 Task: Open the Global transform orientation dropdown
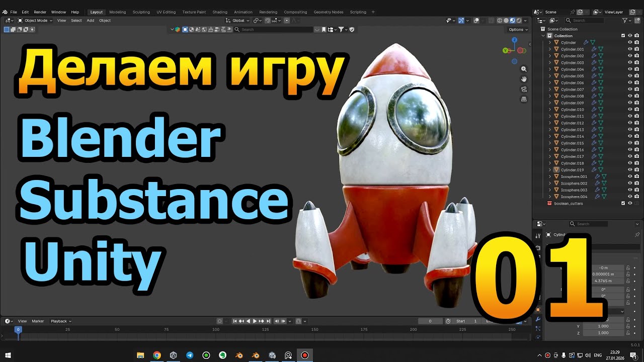pyautogui.click(x=237, y=21)
